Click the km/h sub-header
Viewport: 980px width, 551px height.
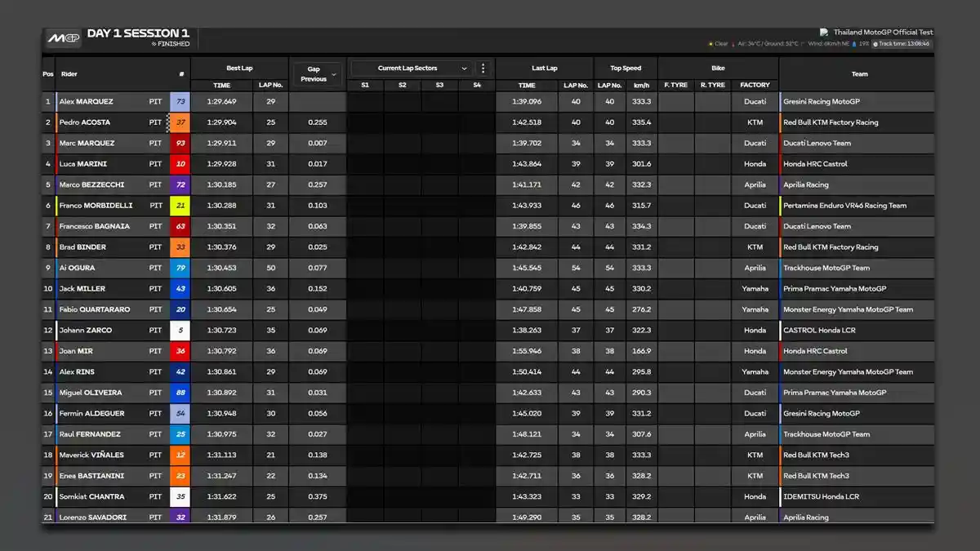pos(642,85)
